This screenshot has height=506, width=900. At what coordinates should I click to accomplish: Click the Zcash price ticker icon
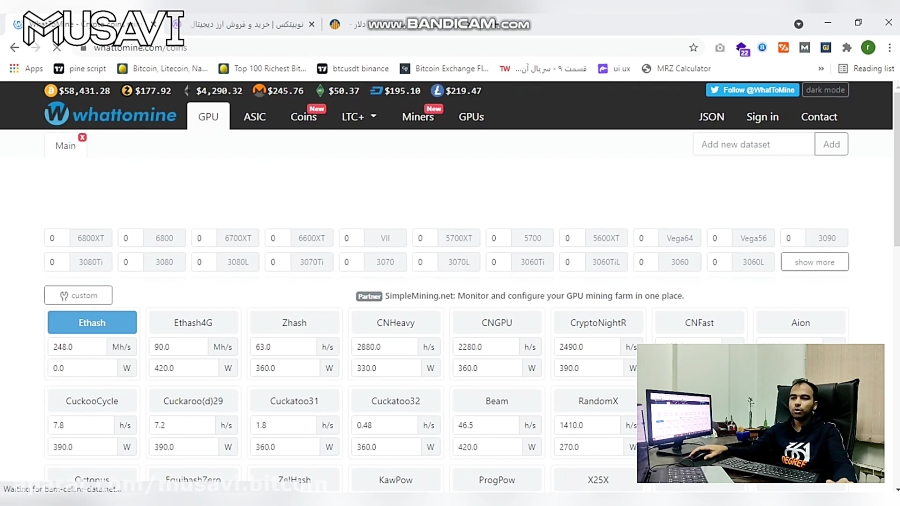127,91
